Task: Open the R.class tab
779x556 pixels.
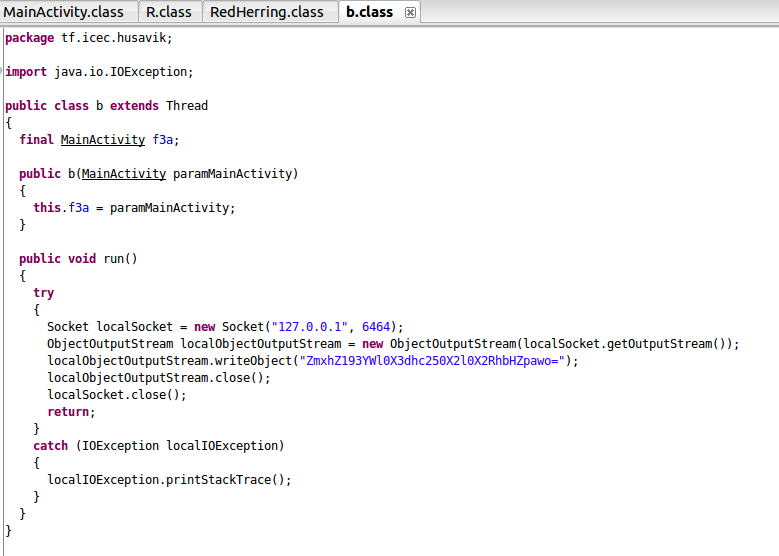Action: [168, 12]
